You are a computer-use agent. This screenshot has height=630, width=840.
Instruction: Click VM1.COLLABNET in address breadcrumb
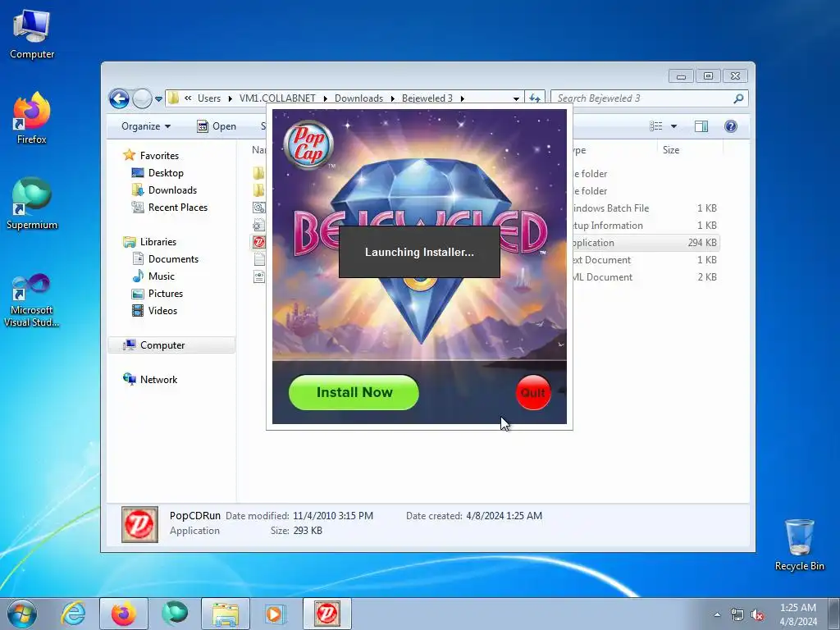277,98
